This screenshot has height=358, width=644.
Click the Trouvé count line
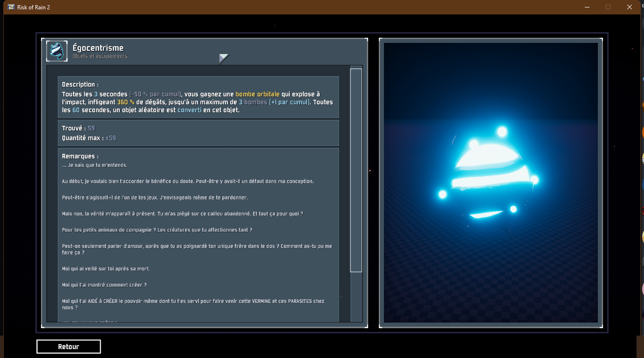tap(78, 128)
